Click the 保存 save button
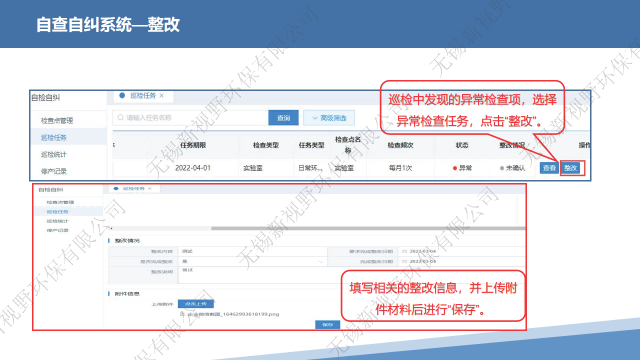640x360 pixels. pyautogui.click(x=327, y=325)
